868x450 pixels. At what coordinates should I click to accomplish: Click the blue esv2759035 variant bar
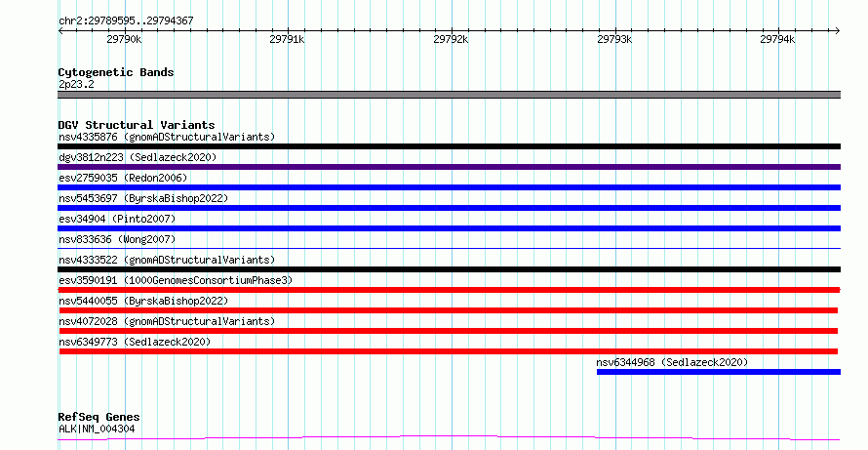click(x=449, y=187)
